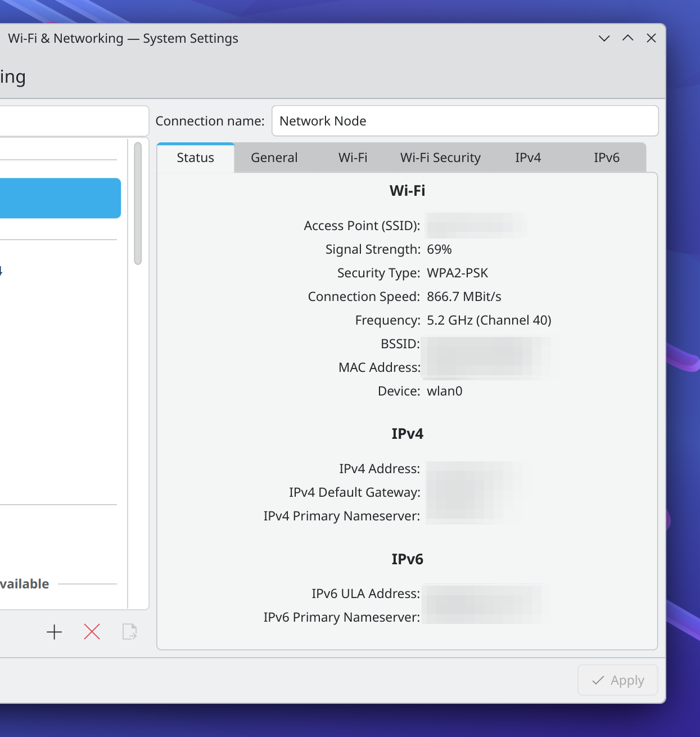Close the Wi-Fi & Networking window

pos(651,38)
